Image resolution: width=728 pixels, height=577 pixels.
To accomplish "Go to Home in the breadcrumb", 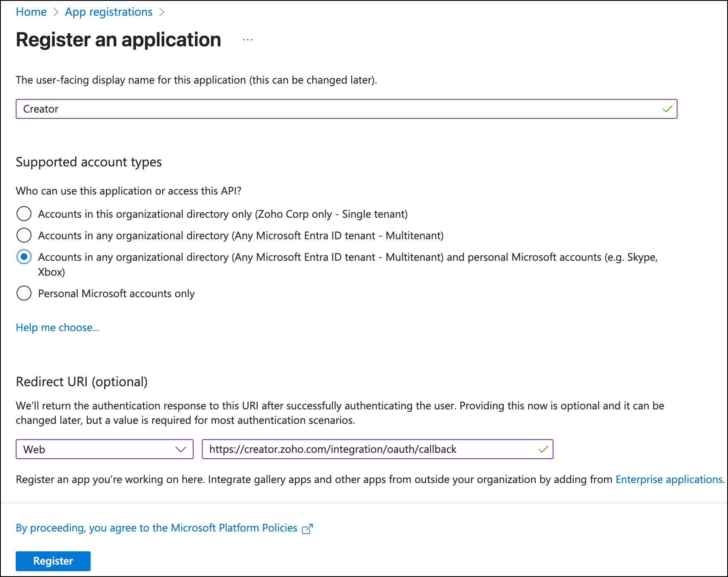I will click(31, 12).
